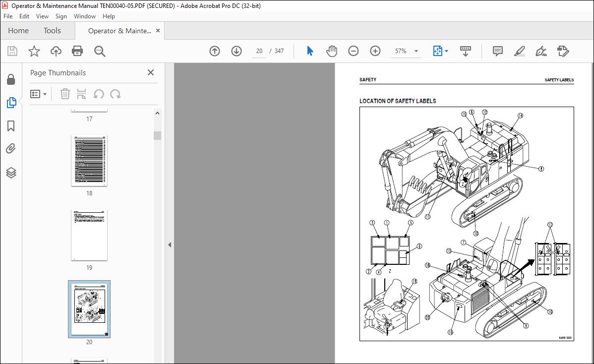The height and width of the screenshot is (364, 594).
Task: Add document to favorites with star icon
Action: [x=34, y=51]
